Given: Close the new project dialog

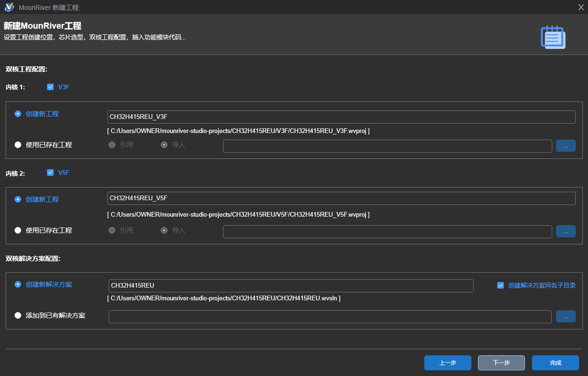Looking at the screenshot, I should [x=581, y=7].
